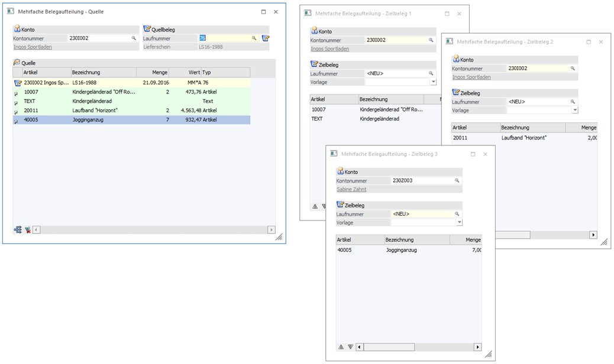This screenshot has height=364, width=614.
Task: Click the row marker icon beside article 20011 in Quelle
Action: coord(16,112)
